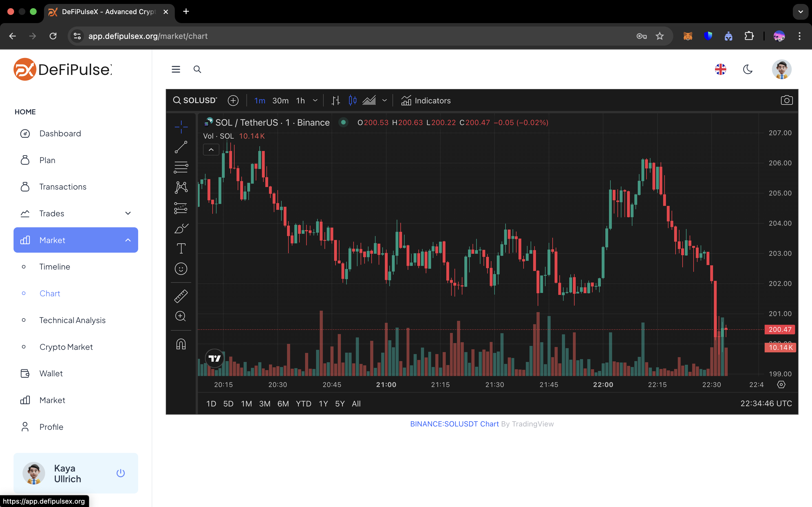Select the Fib retracement tool

tap(181, 167)
